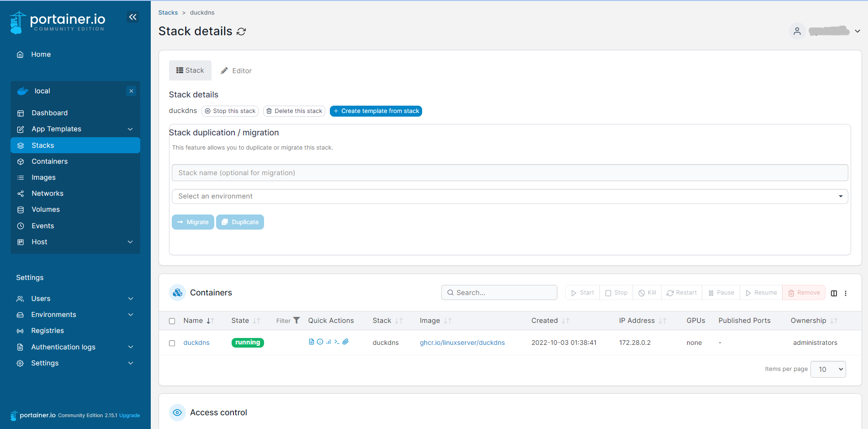The width and height of the screenshot is (868, 429).
Task: Open the Images list
Action: (x=43, y=177)
